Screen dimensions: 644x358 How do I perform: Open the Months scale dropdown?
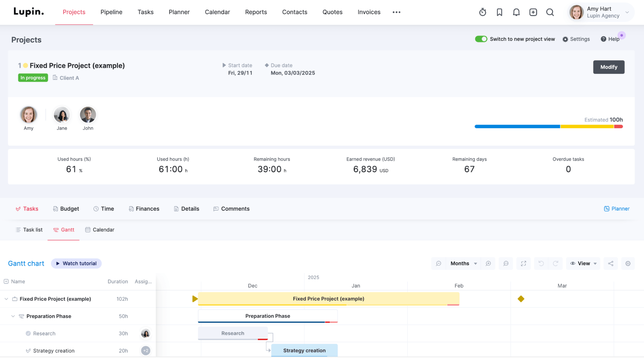coord(463,263)
